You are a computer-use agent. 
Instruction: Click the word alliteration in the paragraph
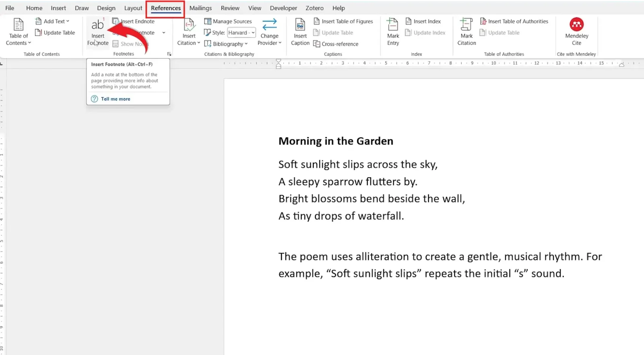(x=382, y=257)
